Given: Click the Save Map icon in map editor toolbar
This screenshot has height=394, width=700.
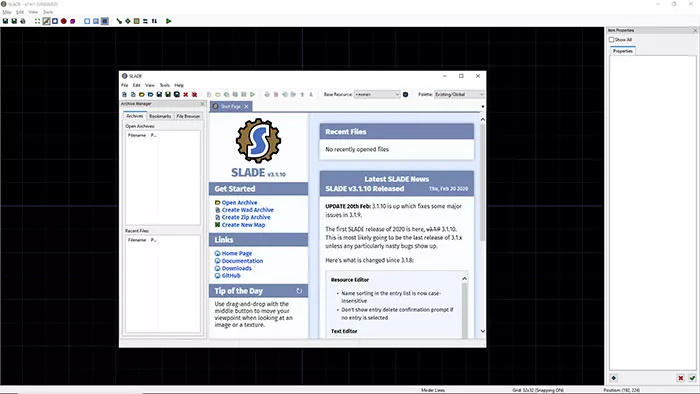Looking at the screenshot, I should coord(5,21).
